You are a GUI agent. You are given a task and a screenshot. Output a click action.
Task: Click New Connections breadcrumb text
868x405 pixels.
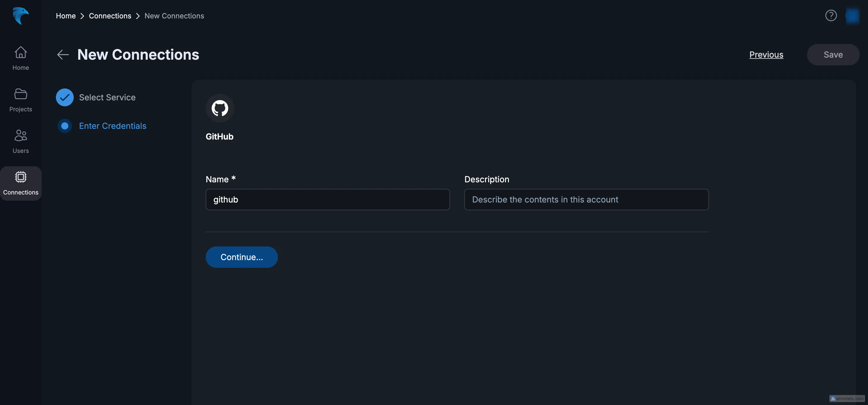[x=174, y=16]
